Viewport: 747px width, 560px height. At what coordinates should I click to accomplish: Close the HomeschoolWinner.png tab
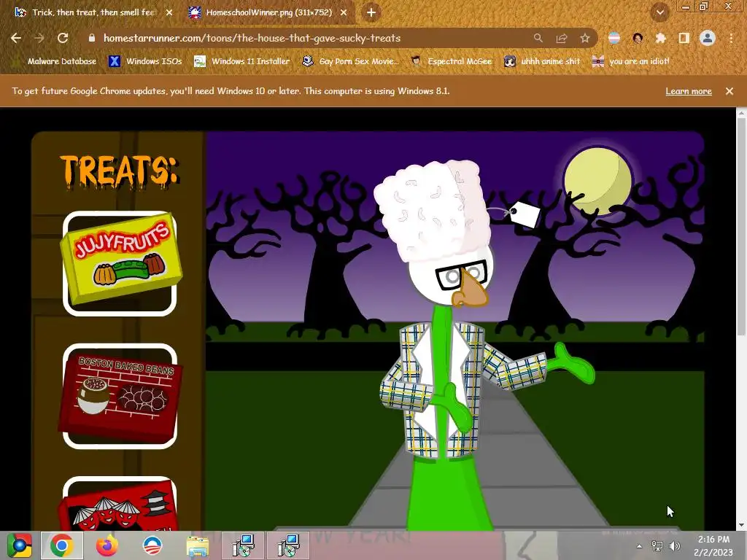coord(344,12)
